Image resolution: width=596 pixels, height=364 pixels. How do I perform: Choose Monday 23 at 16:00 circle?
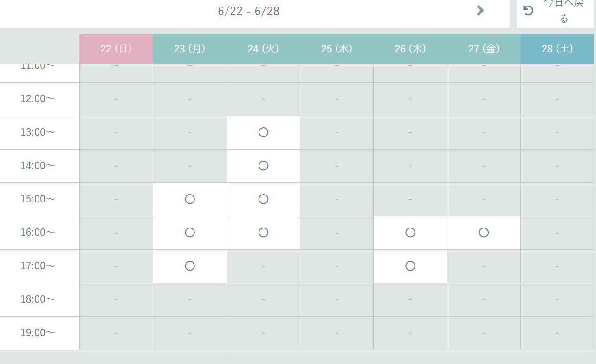click(189, 233)
